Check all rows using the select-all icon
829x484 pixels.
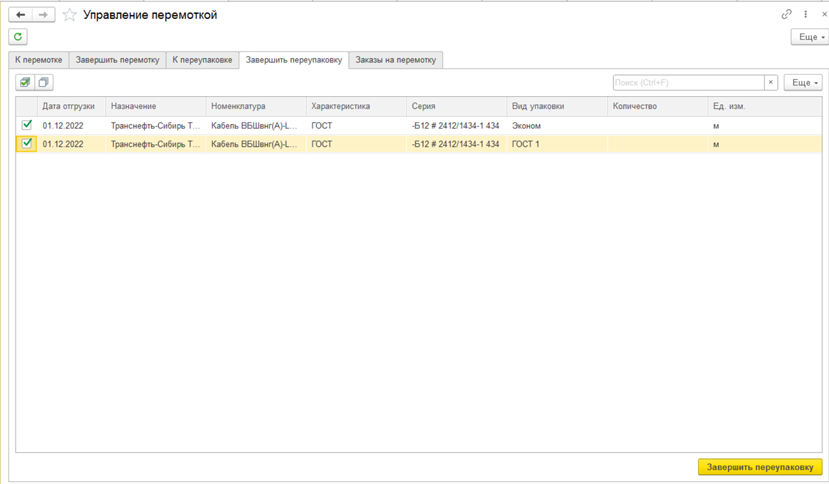point(25,83)
